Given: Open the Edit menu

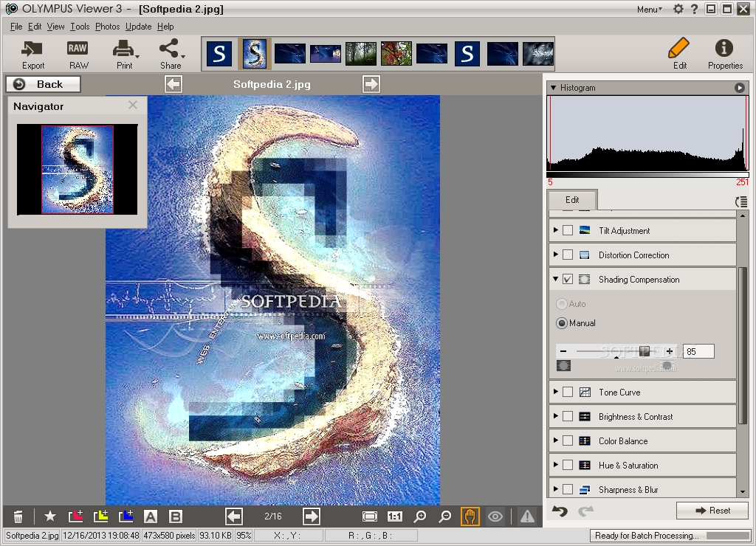Looking at the screenshot, I should coord(34,27).
